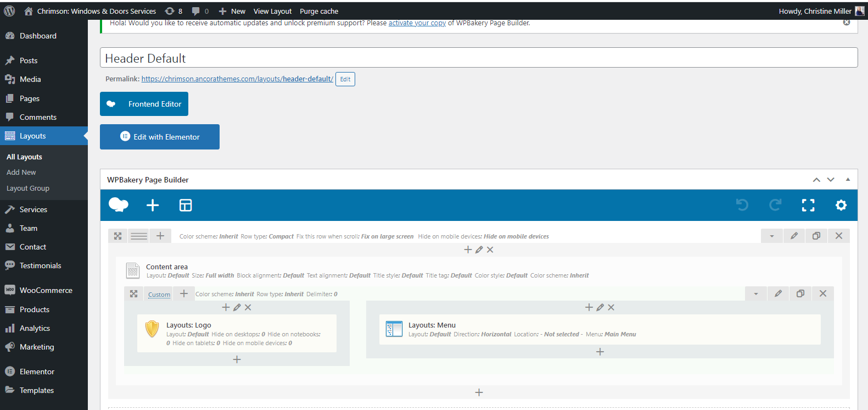Prepend element to the Menu column

tap(589, 307)
